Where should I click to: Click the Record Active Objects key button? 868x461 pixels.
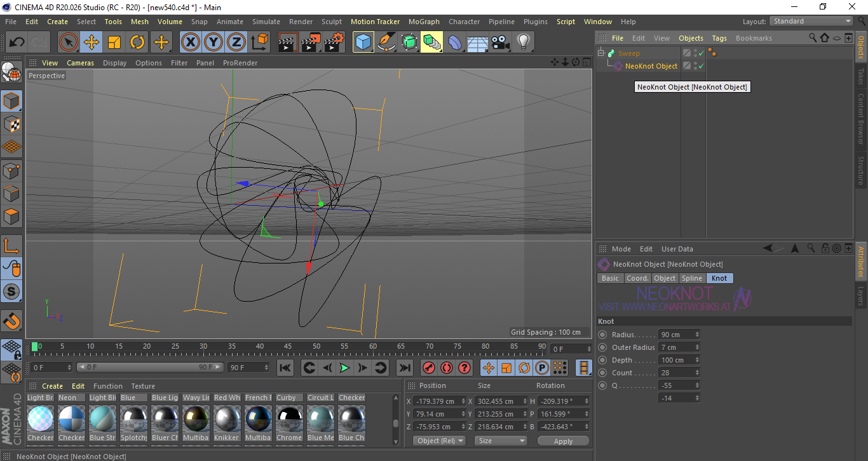pos(429,368)
